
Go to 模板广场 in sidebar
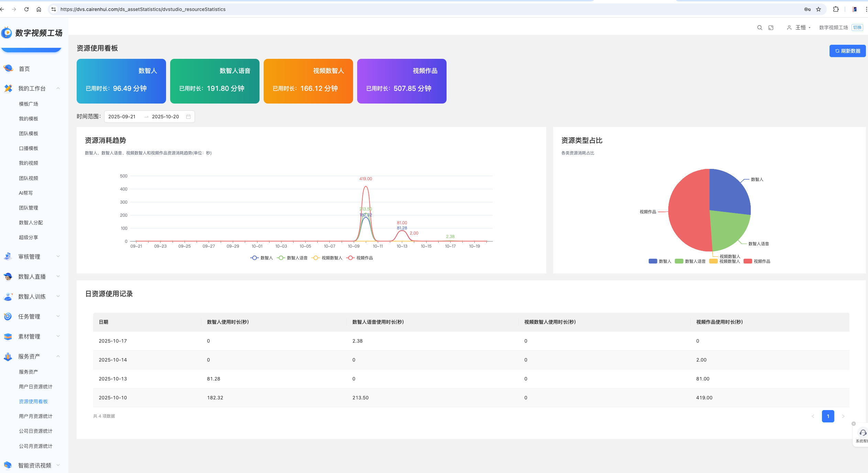(x=29, y=104)
